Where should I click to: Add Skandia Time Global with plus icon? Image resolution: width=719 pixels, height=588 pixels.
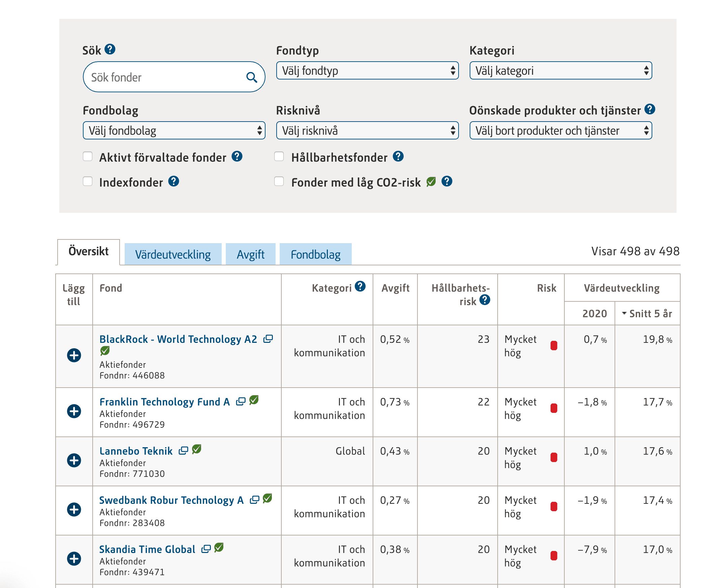point(74,558)
